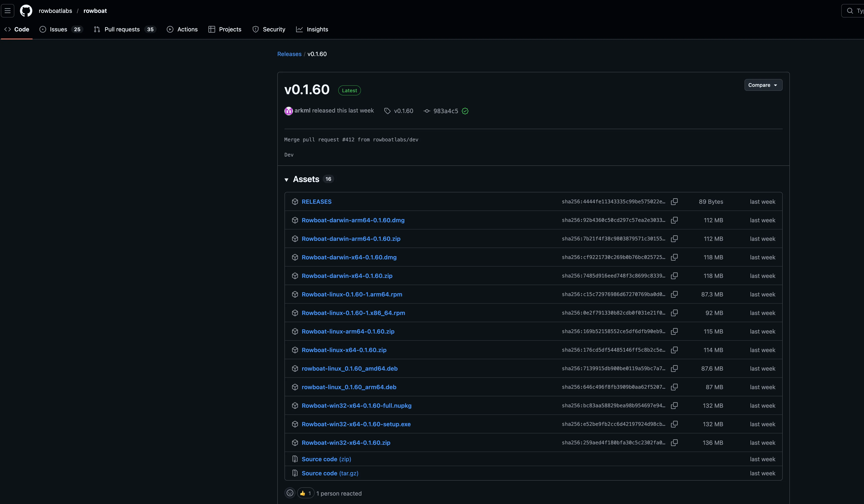Click the green verified commit checkmark
Screen dimensions: 864x504
click(465, 111)
